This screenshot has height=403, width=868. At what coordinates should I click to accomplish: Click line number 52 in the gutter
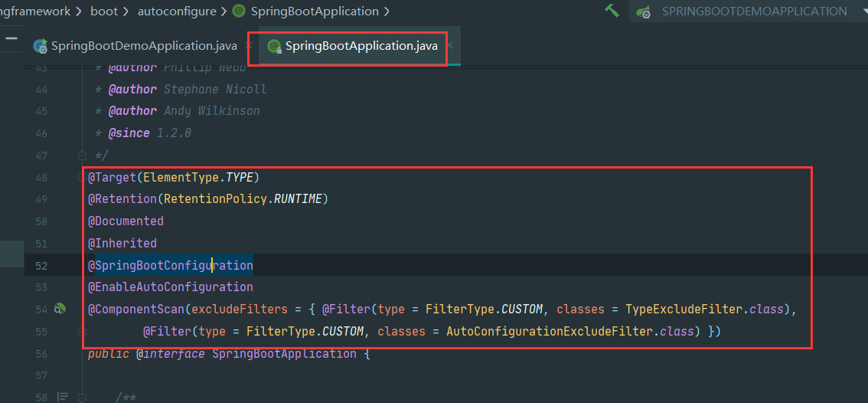(x=41, y=266)
